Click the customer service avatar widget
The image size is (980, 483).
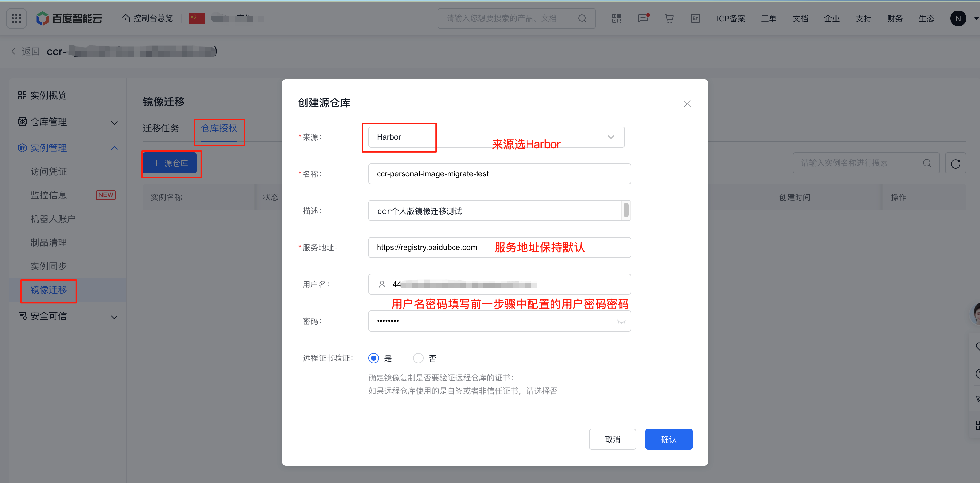976,313
